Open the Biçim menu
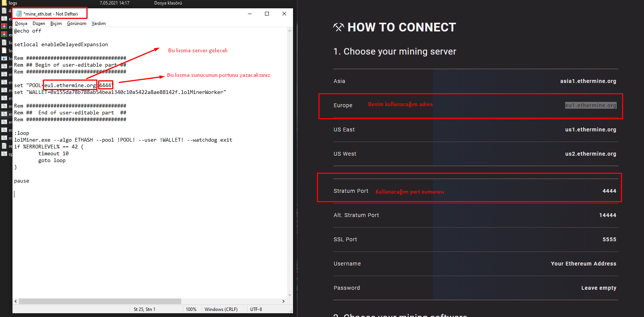This screenshot has height=317, width=644. [x=56, y=23]
